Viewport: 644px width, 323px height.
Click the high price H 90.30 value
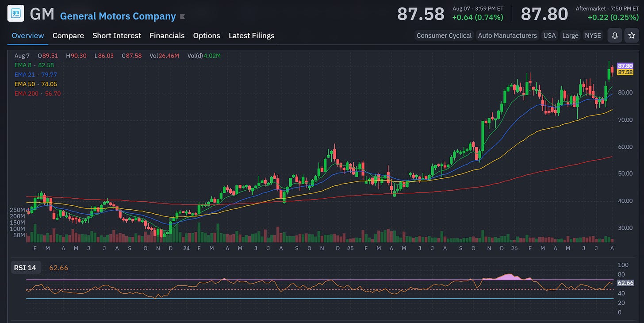click(x=76, y=56)
